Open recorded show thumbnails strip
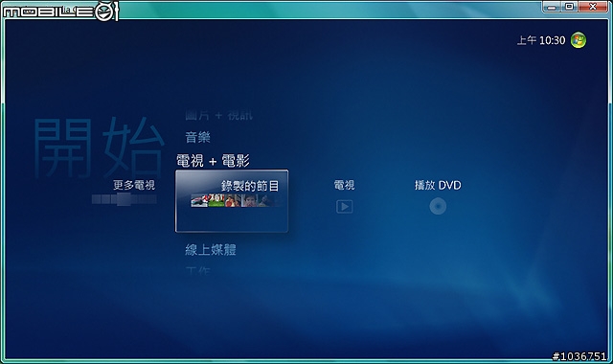The height and width of the screenshot is (364, 613). tap(237, 200)
